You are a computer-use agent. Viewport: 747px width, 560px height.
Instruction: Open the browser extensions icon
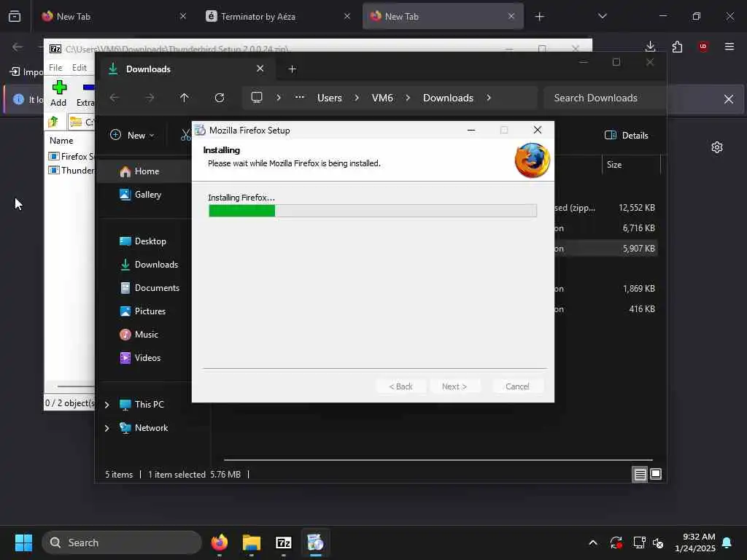click(677, 47)
